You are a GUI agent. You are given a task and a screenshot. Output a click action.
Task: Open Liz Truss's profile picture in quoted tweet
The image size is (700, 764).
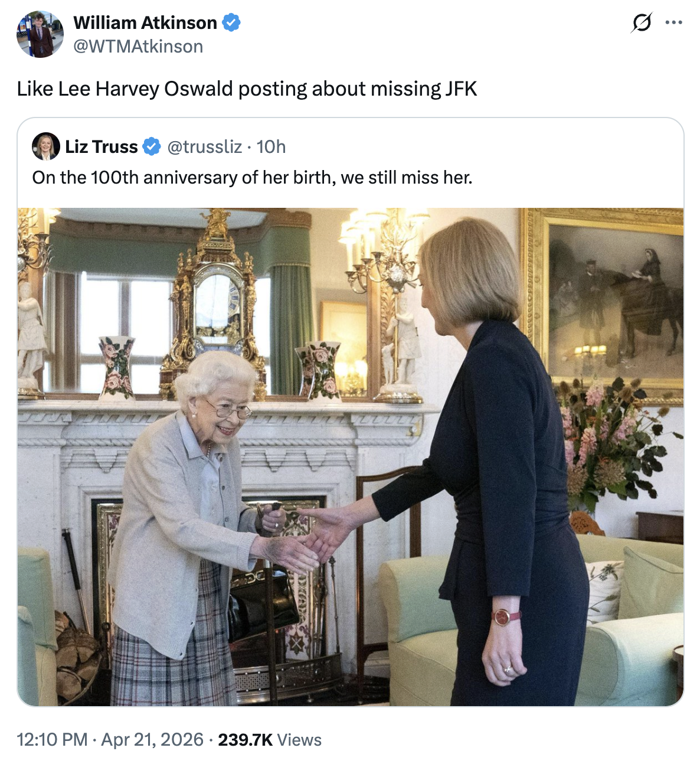click(x=47, y=146)
